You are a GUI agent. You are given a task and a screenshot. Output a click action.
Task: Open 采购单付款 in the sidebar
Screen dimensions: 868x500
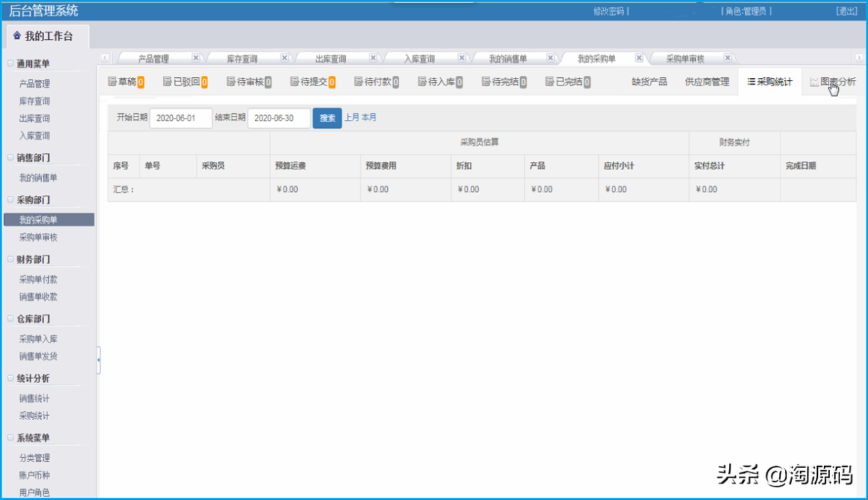click(x=39, y=279)
